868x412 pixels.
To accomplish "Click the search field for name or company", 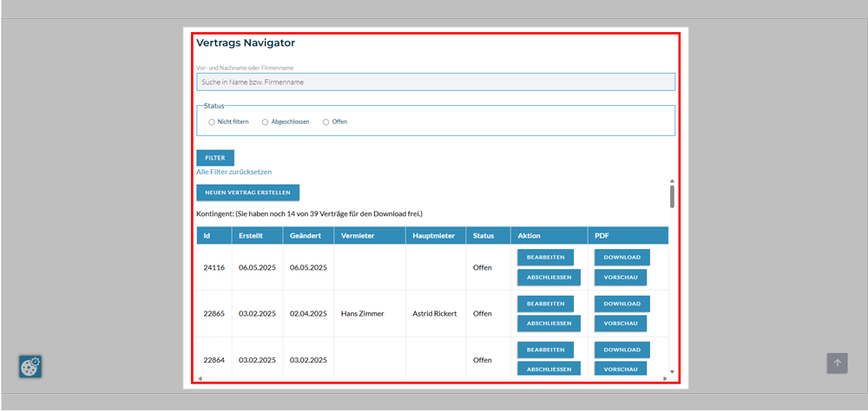I will pyautogui.click(x=435, y=82).
